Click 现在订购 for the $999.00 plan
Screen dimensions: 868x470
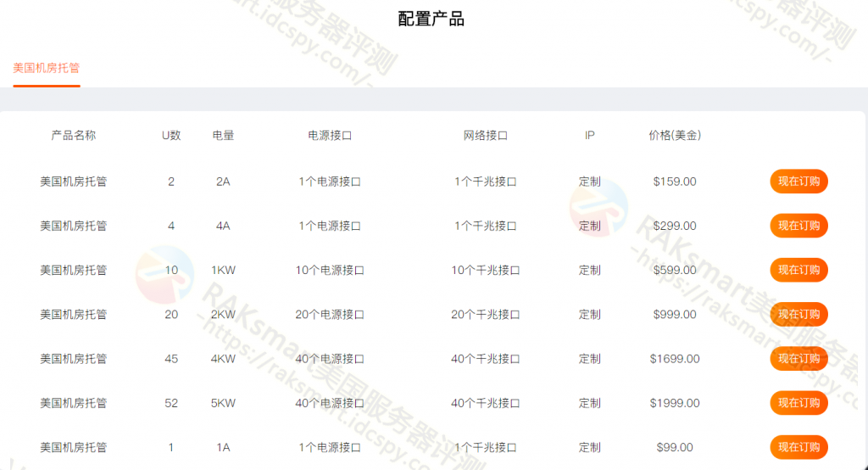(x=798, y=314)
